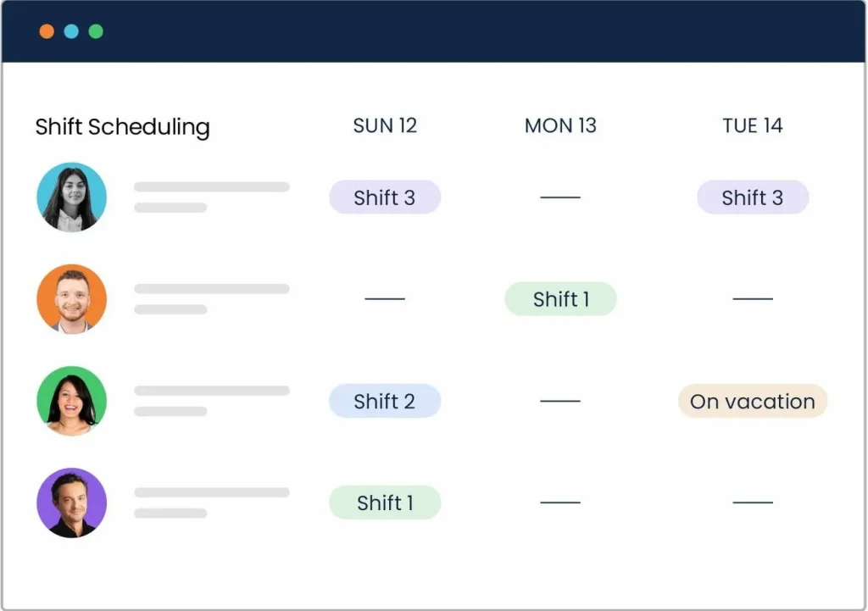This screenshot has height=611, width=868.
Task: Open the MON 13 column header
Action: [560, 126]
